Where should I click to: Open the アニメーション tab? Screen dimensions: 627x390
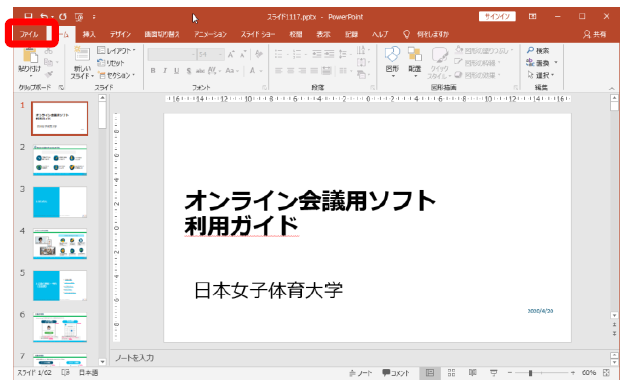(x=210, y=34)
